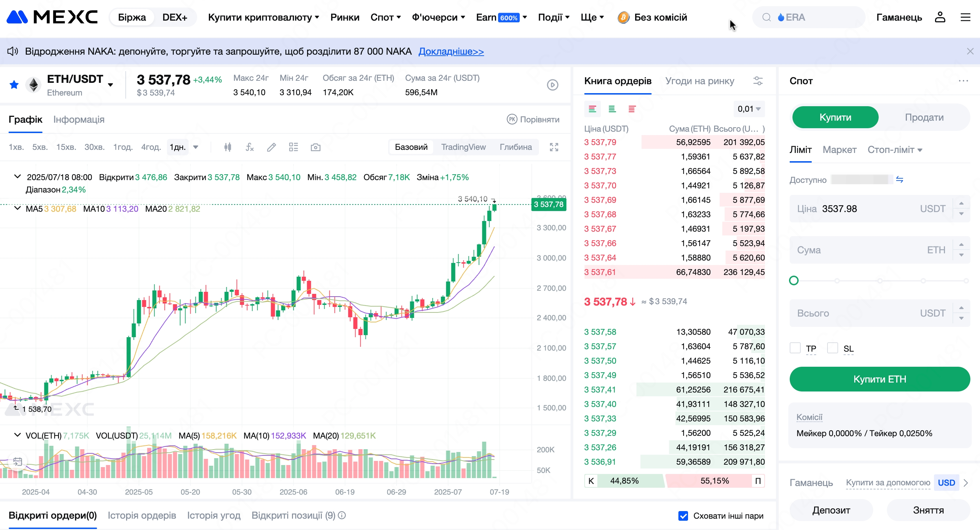Take a chart screenshot with camera icon
The height and width of the screenshot is (530, 980).
tap(315, 147)
